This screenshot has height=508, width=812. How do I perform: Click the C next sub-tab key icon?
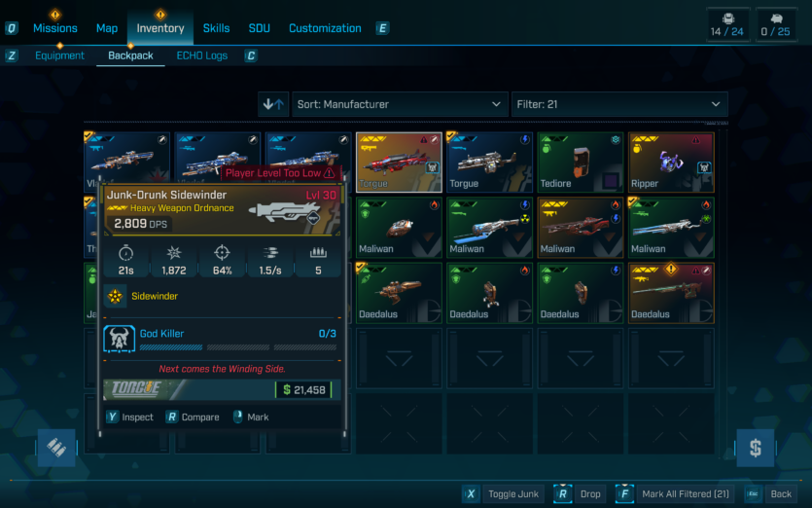coord(251,55)
